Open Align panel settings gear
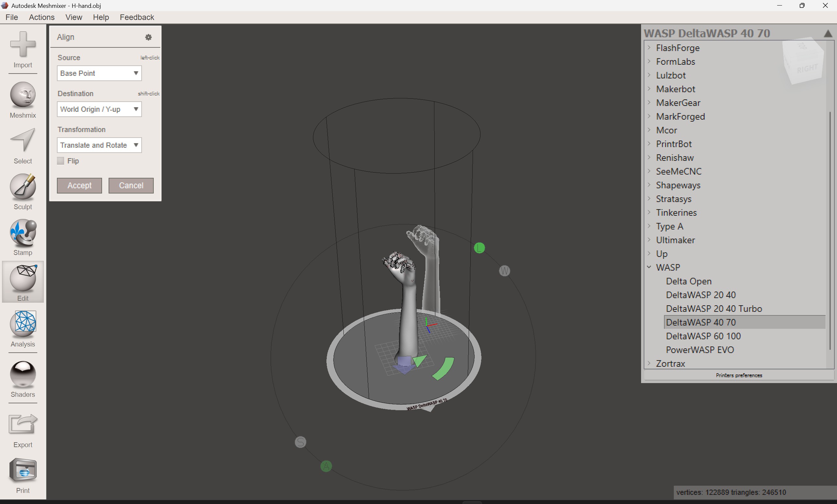This screenshot has width=837, height=504. point(148,37)
